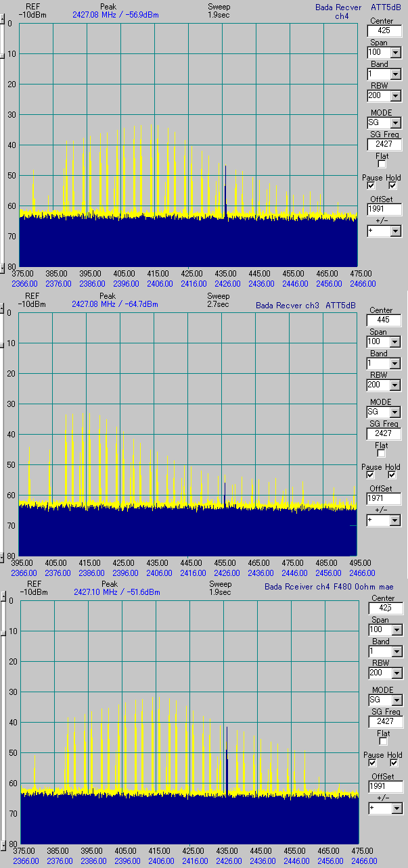
Task: Click the Center field in the bottom panel
Action: [x=385, y=608]
